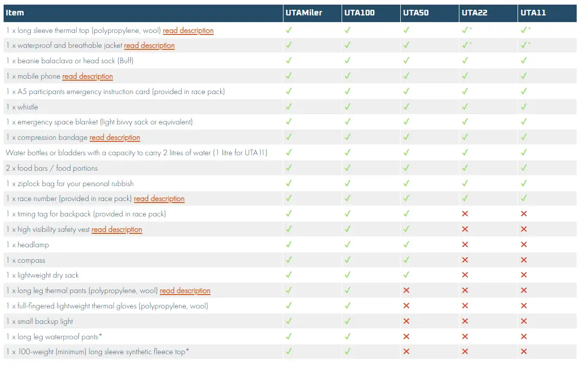Click UTA100 checkmark for fleece top row
Image resolution: width=588 pixels, height=366 pixels.
[x=348, y=352]
